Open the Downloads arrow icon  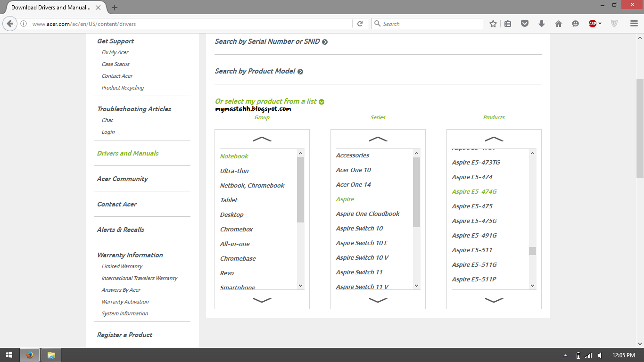(x=542, y=24)
